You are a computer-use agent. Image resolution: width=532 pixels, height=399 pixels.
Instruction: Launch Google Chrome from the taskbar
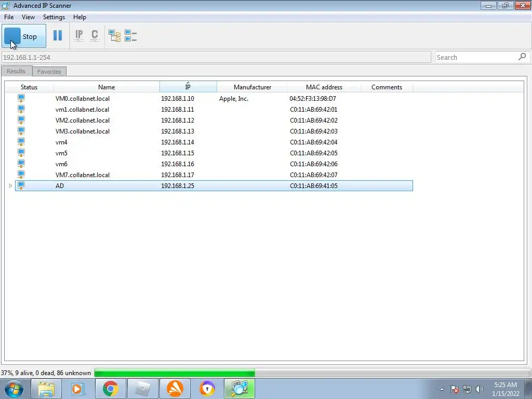tap(110, 389)
